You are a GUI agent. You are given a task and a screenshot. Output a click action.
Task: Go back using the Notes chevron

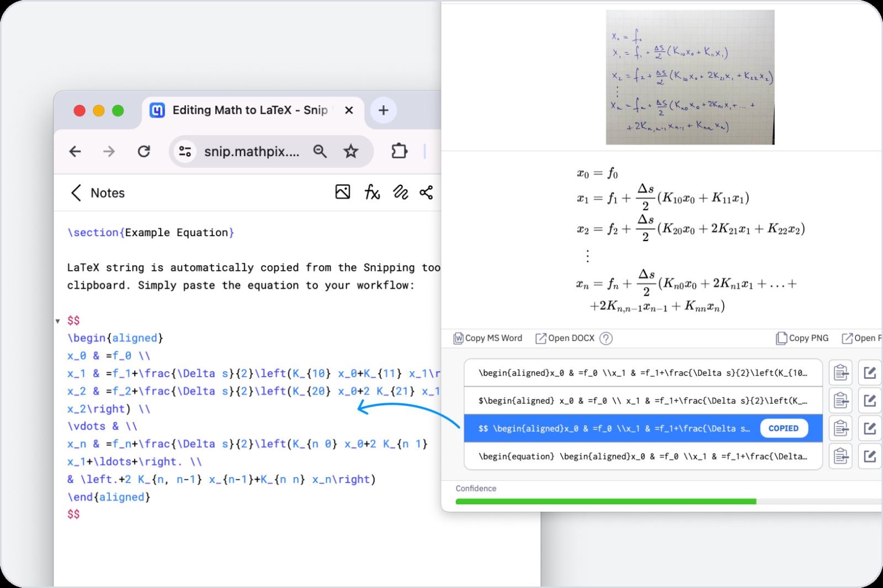click(x=76, y=193)
